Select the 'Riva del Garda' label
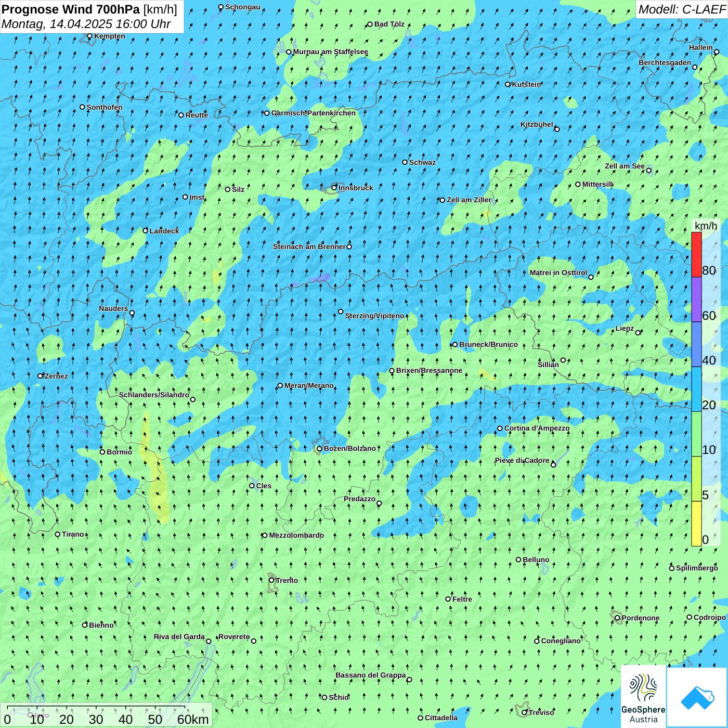Image resolution: width=728 pixels, height=728 pixels. tap(179, 636)
